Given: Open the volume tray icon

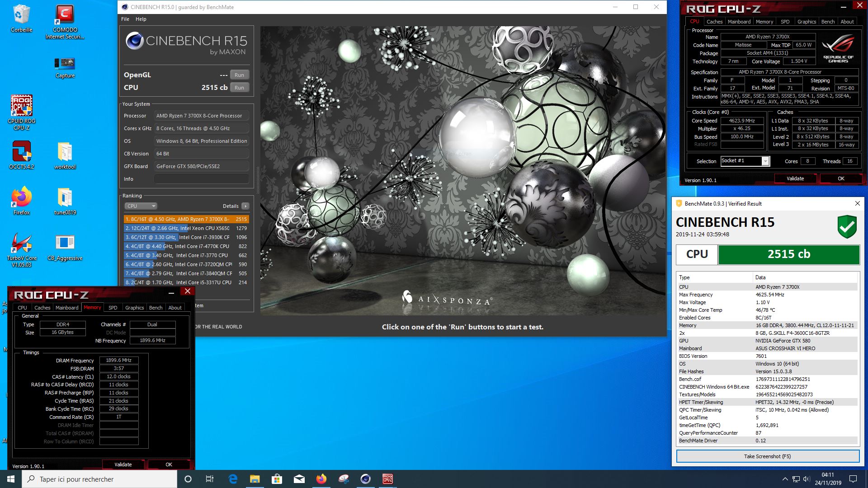Looking at the screenshot, I should [x=807, y=479].
